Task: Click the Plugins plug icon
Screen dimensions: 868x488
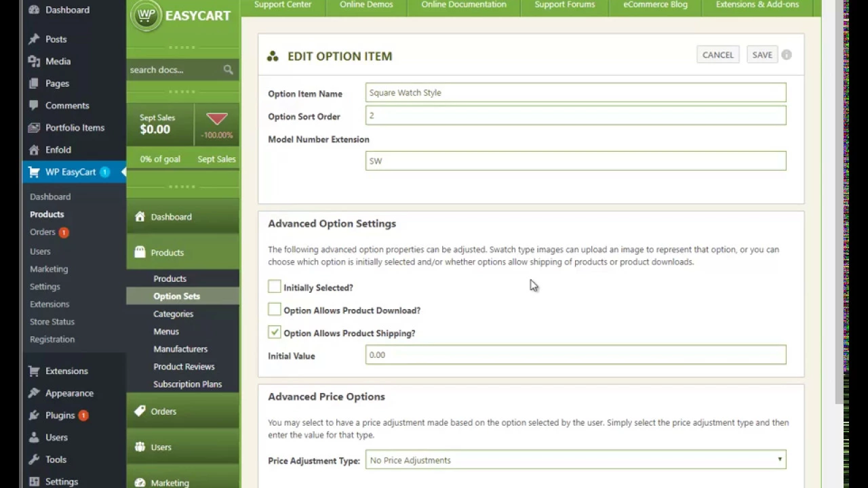Action: (34, 415)
